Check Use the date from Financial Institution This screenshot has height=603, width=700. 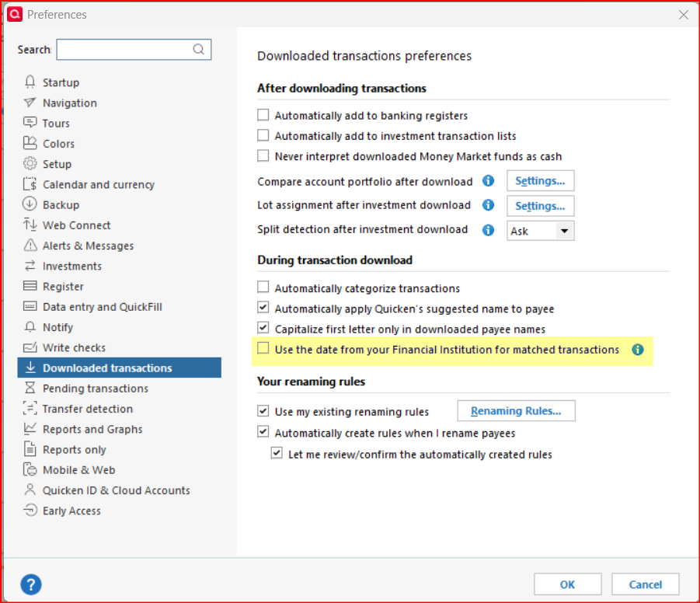click(x=263, y=348)
